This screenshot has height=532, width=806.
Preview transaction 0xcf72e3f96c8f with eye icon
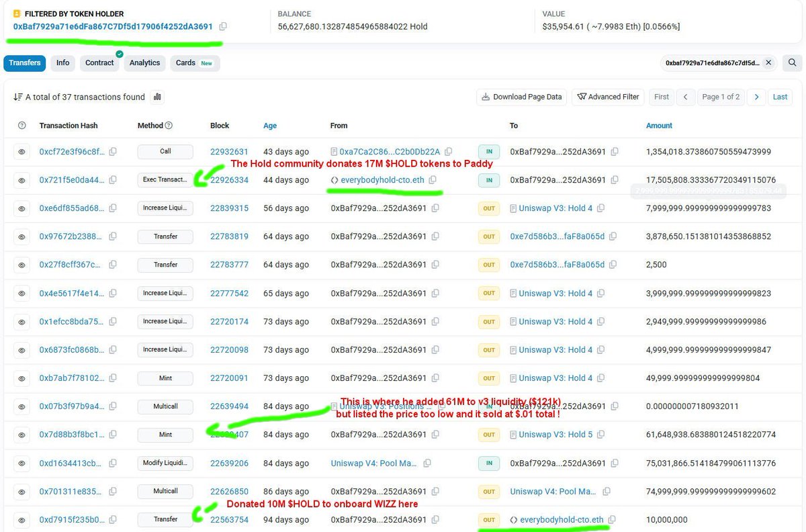[21, 152]
